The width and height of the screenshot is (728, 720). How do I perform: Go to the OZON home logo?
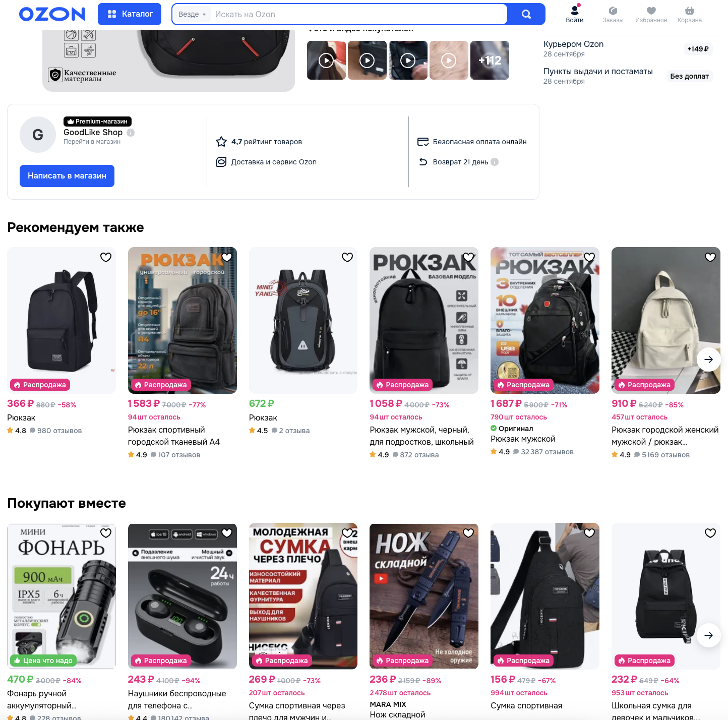(x=52, y=14)
